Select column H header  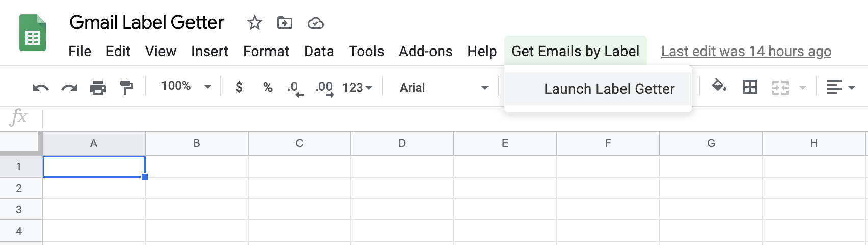[814, 143]
